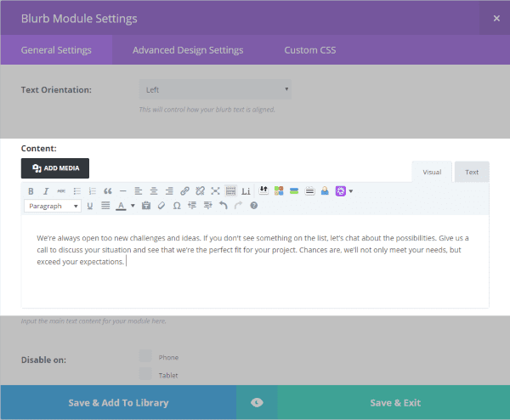Open Advanced Design Settings tab
This screenshot has height=420, width=510.
coord(188,50)
